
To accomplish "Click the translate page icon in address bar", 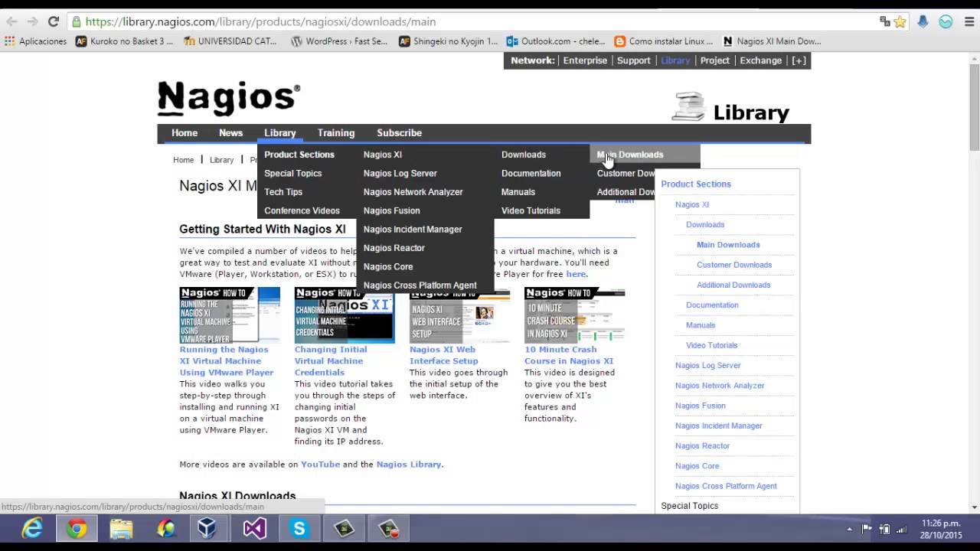I will point(885,22).
